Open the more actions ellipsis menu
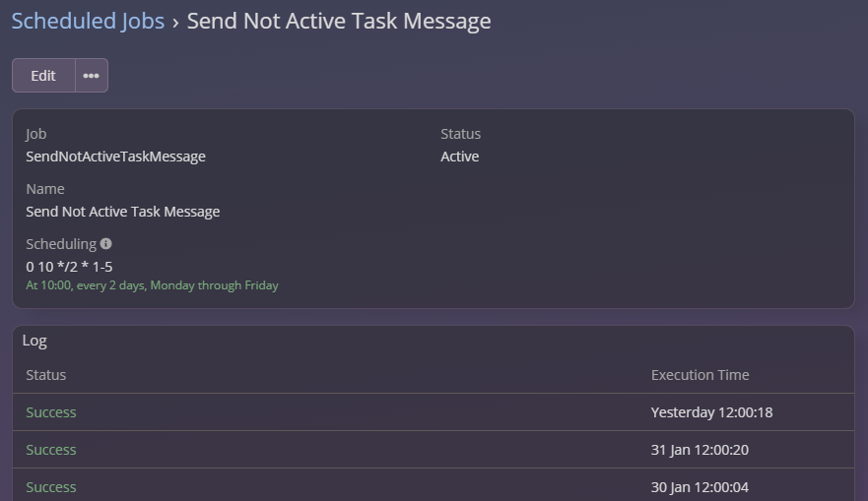The height and width of the screenshot is (501, 868). [x=92, y=76]
